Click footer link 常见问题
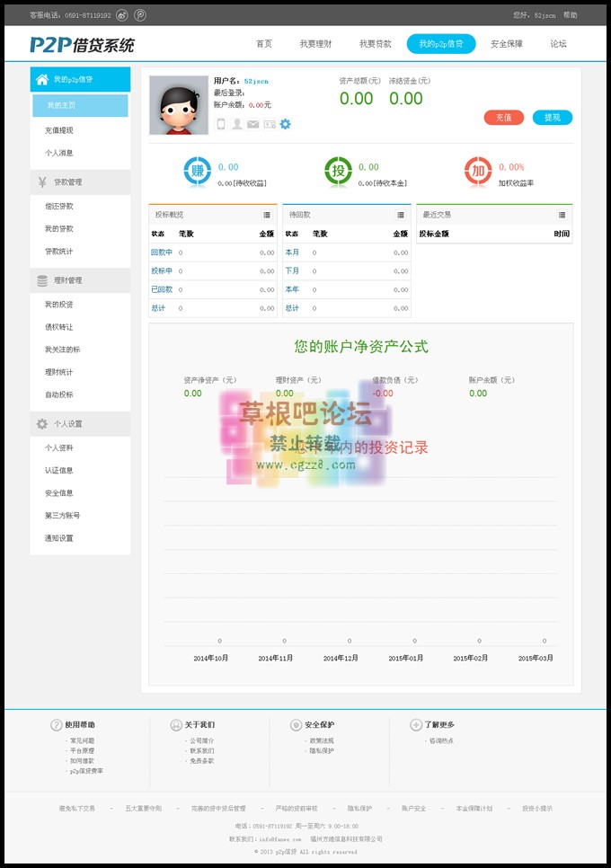The image size is (611, 868). [83, 740]
